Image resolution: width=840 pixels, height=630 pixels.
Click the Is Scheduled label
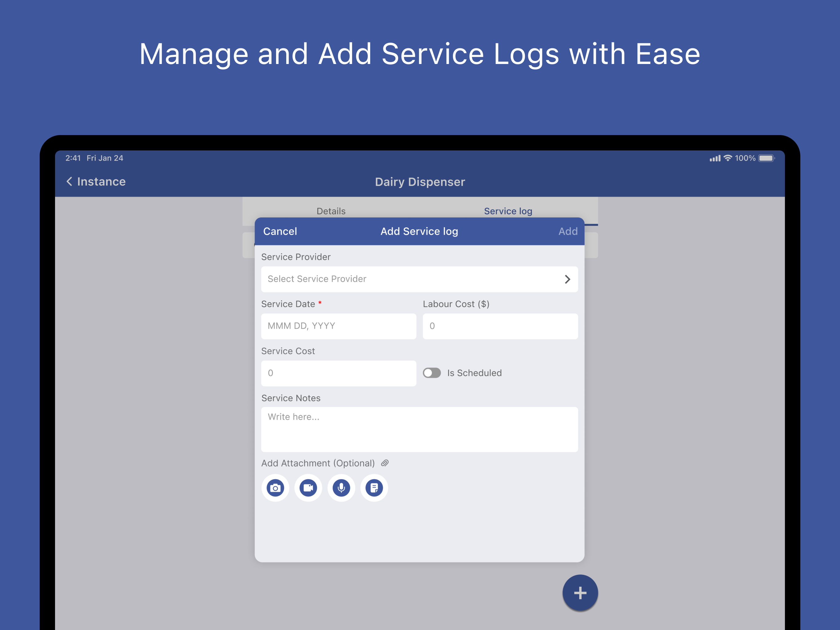tap(474, 373)
